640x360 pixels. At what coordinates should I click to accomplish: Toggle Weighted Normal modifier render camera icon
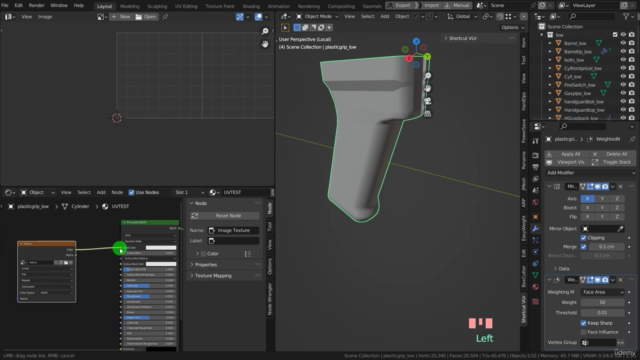(x=605, y=280)
